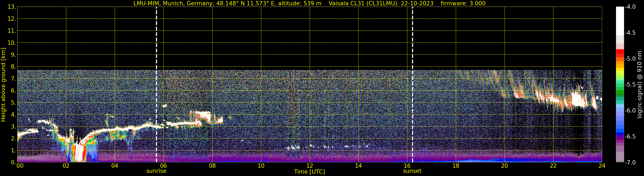Screen dimensions: 644x176
Task: Click the "firmware: 3.000" label
Action: point(463,3)
